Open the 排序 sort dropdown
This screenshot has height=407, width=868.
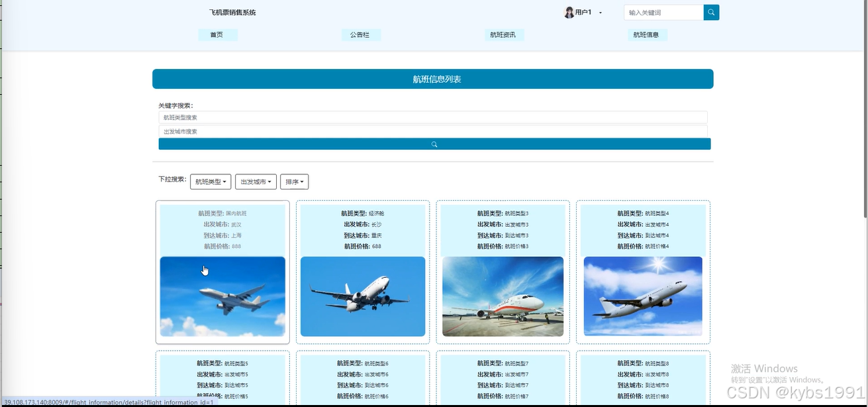click(295, 182)
